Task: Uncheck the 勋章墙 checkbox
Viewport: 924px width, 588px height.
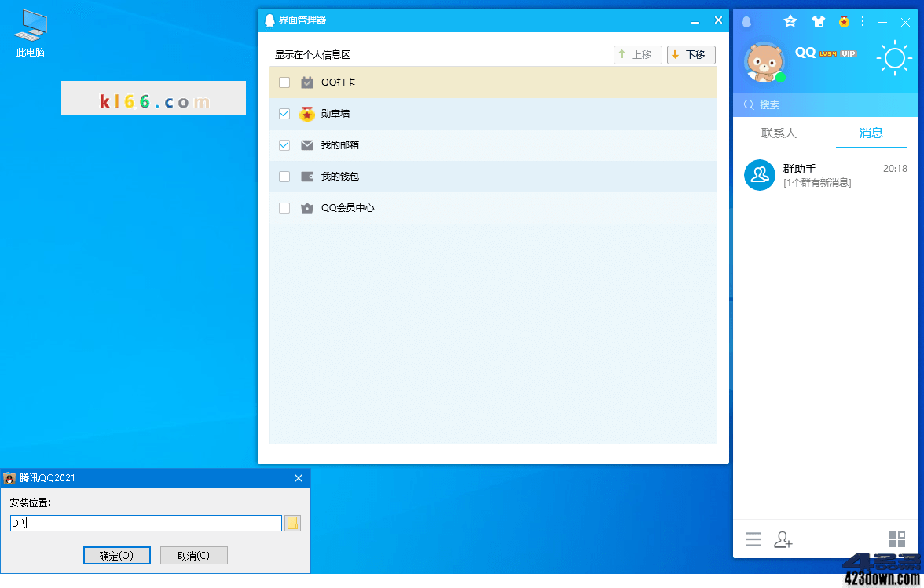Action: [x=284, y=114]
